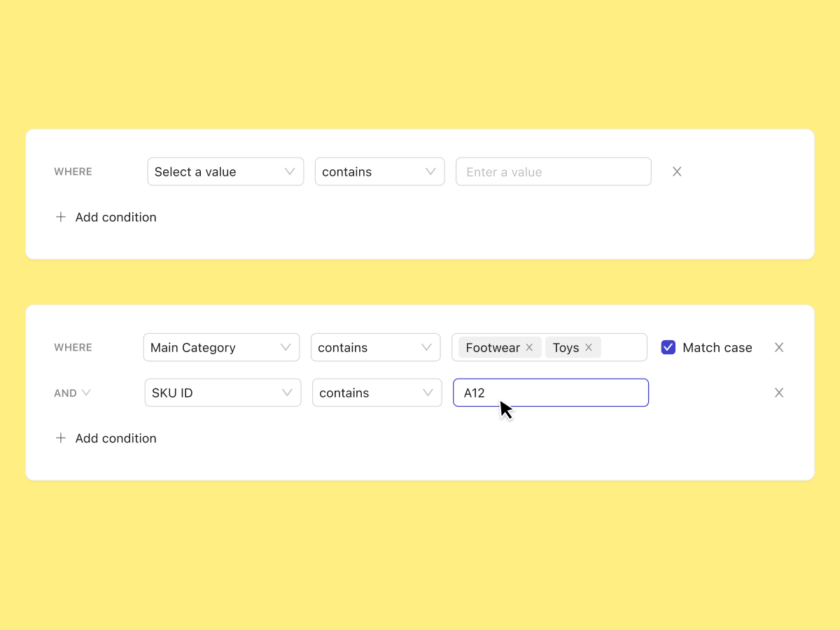This screenshot has width=840, height=630.
Task: Click Add condition in the top panel
Action: pos(115,217)
